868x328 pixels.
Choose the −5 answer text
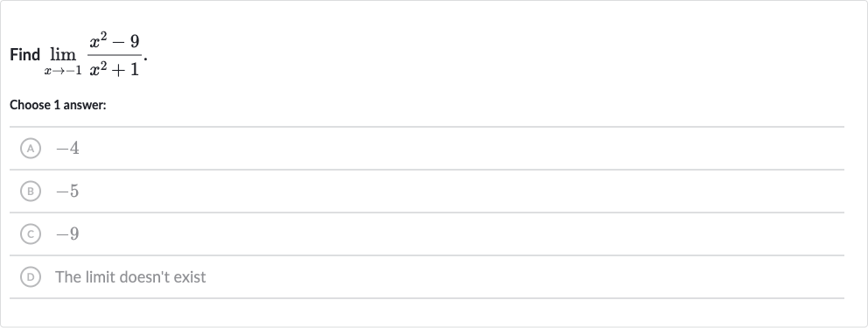pos(67,192)
